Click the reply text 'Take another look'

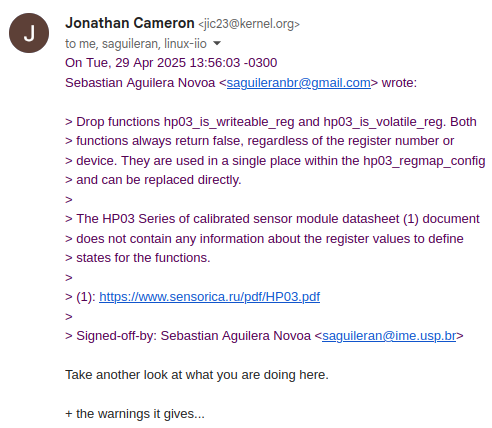point(197,375)
